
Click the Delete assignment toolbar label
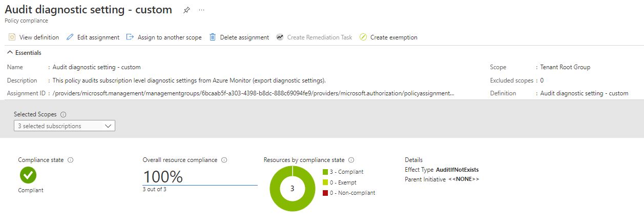[x=244, y=37]
